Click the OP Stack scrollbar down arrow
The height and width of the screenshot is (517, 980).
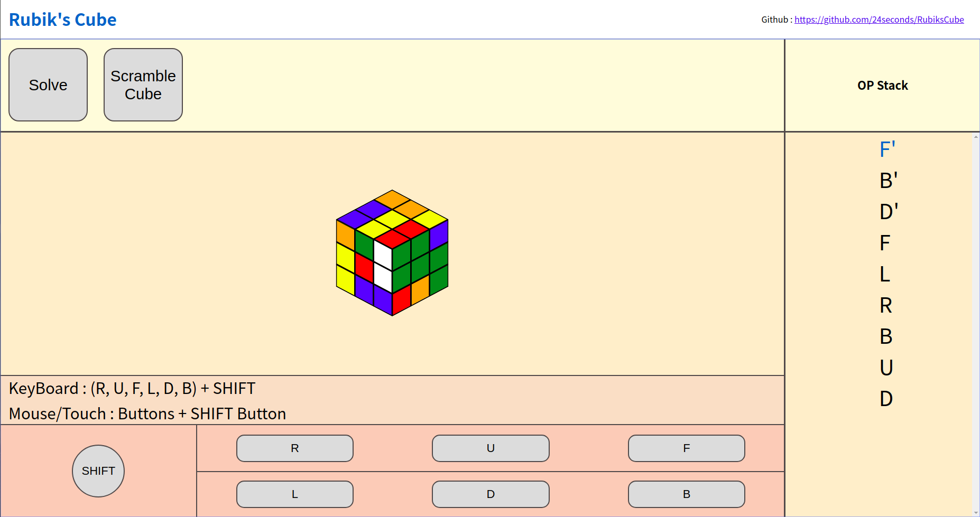click(976, 513)
